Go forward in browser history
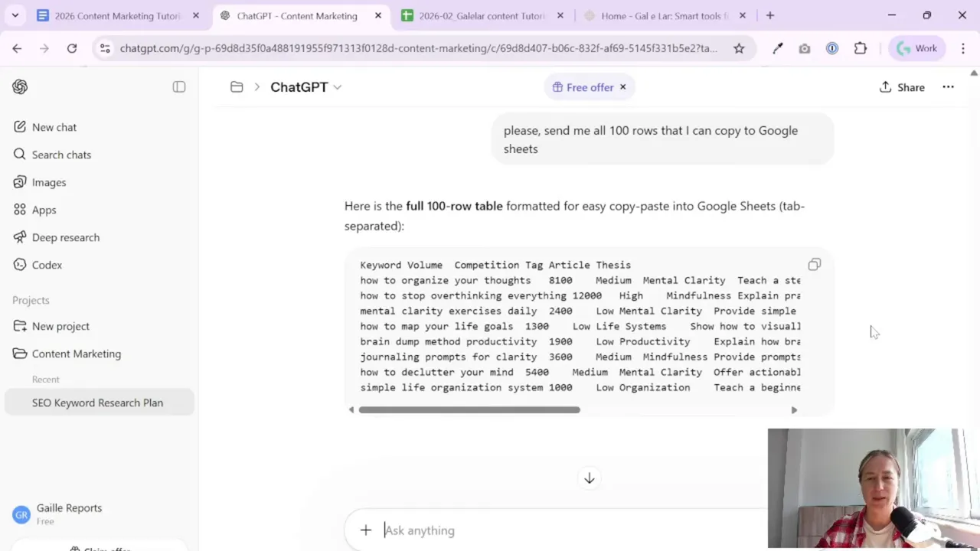 click(x=44, y=48)
